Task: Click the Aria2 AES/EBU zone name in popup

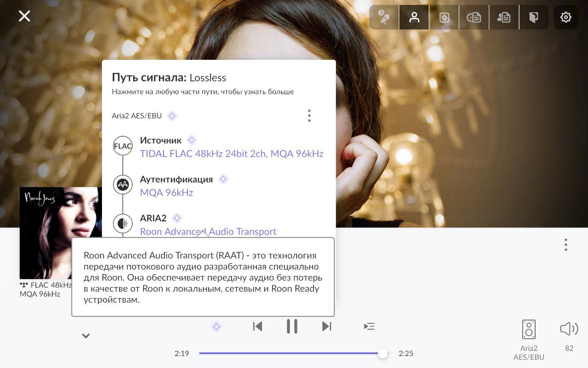Action: click(x=137, y=116)
